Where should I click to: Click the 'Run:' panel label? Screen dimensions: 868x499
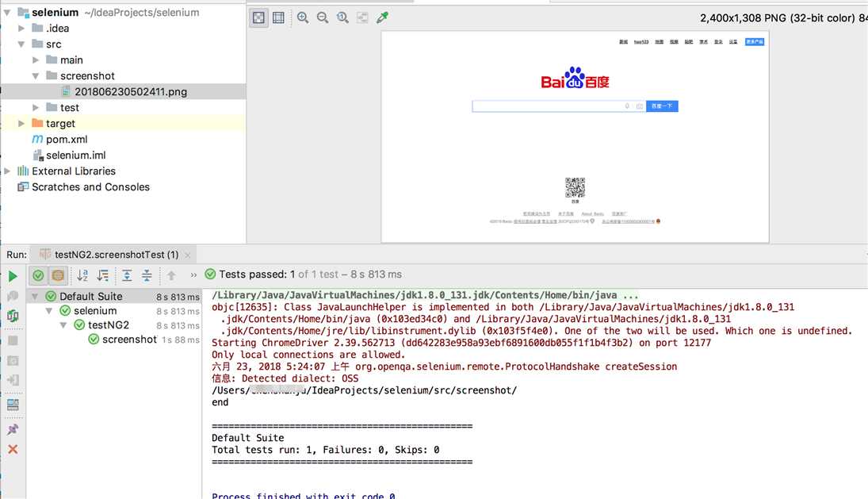coord(17,255)
